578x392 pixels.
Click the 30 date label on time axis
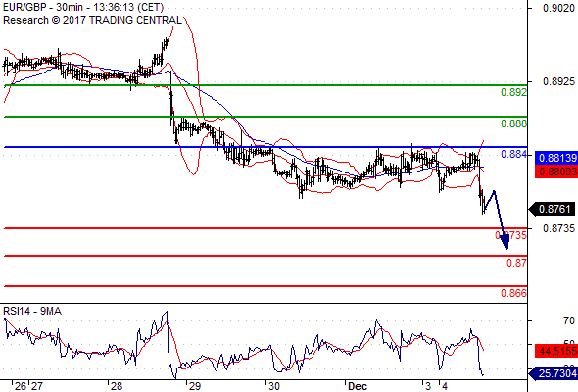coord(274,386)
